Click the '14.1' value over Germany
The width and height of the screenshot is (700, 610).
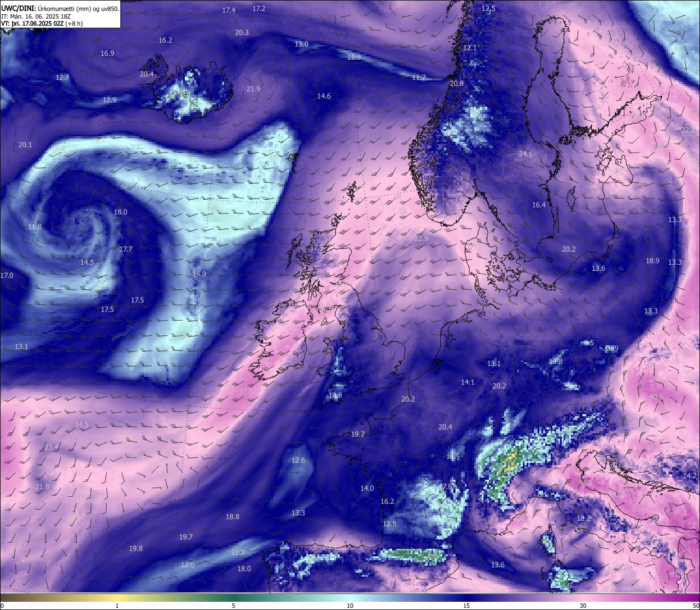pos(468,382)
